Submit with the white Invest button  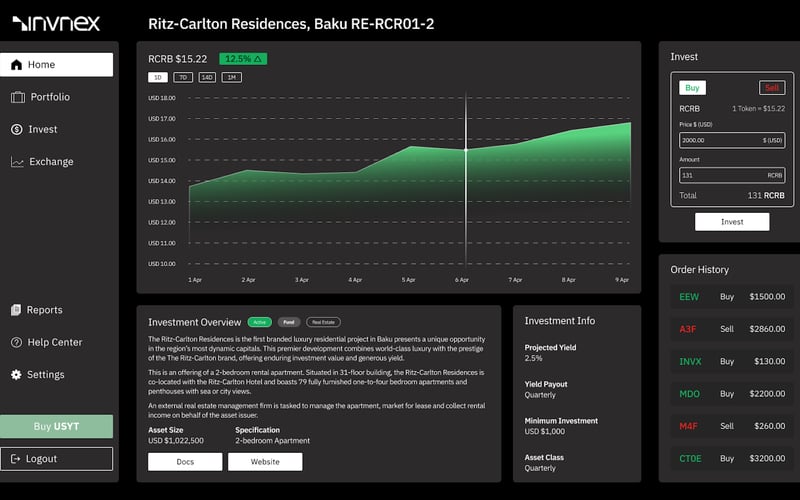pyautogui.click(x=732, y=222)
